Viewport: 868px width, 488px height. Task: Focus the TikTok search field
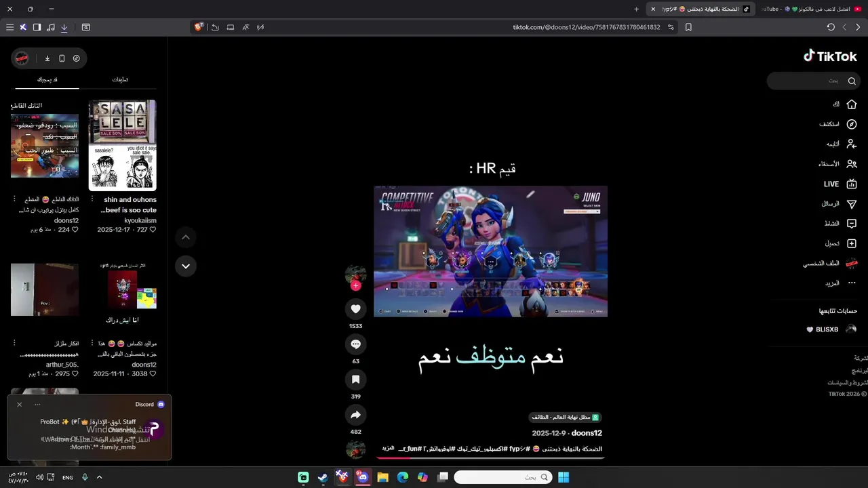[x=814, y=81]
